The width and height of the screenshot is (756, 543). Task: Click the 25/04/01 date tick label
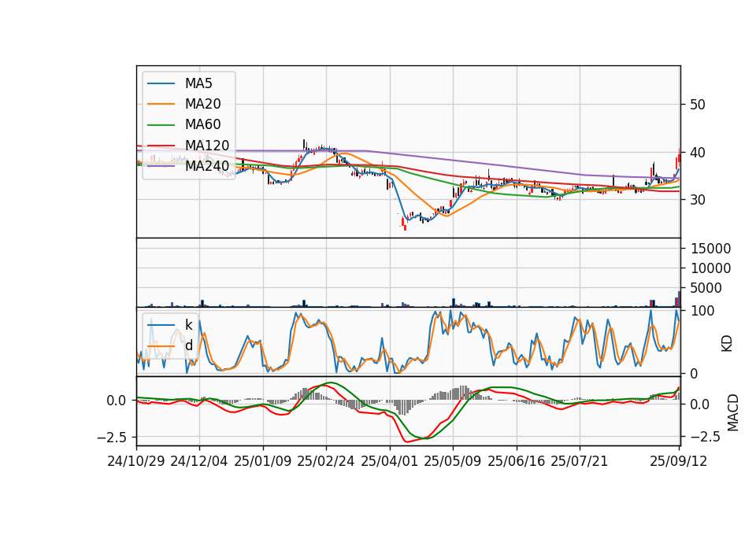pos(390,461)
